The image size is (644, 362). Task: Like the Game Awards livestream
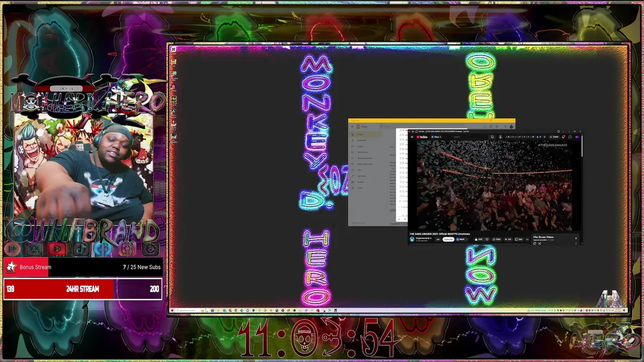(478, 239)
